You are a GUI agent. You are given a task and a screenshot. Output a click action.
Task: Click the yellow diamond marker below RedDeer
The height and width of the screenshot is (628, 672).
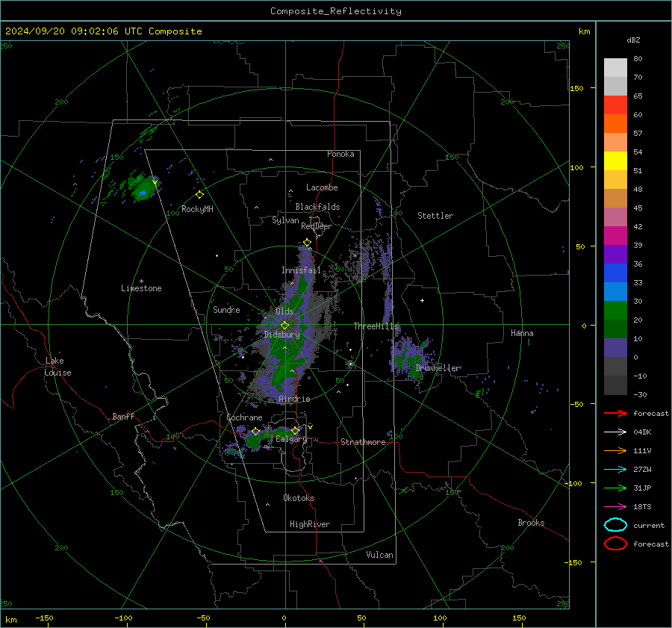(x=307, y=243)
